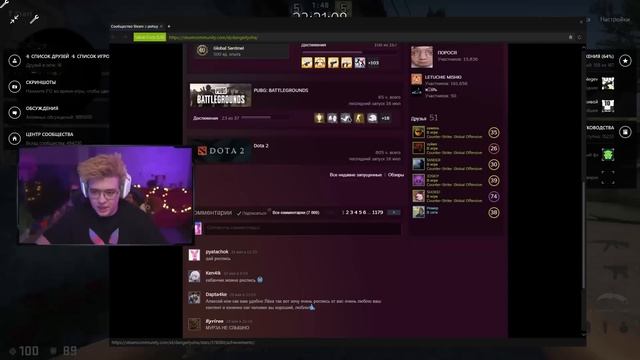The image size is (640, 360).
Task: Click the level 35 friend badge
Action: pyautogui.click(x=494, y=132)
